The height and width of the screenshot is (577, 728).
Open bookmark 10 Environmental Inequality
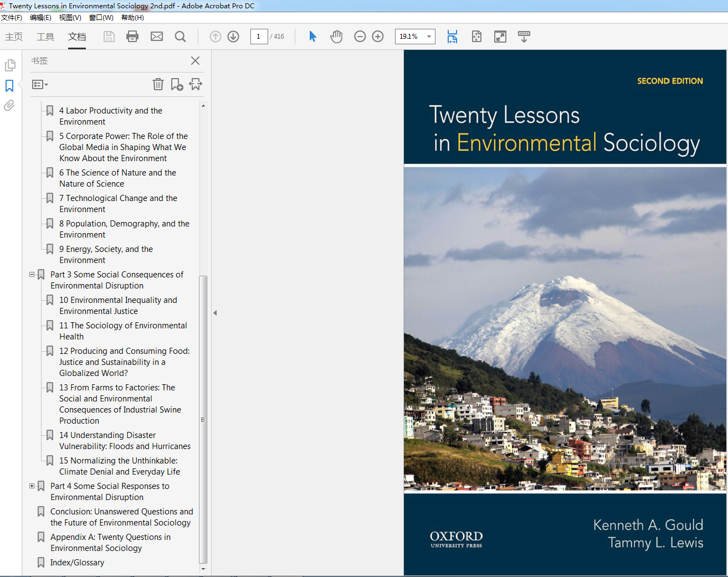tap(118, 306)
